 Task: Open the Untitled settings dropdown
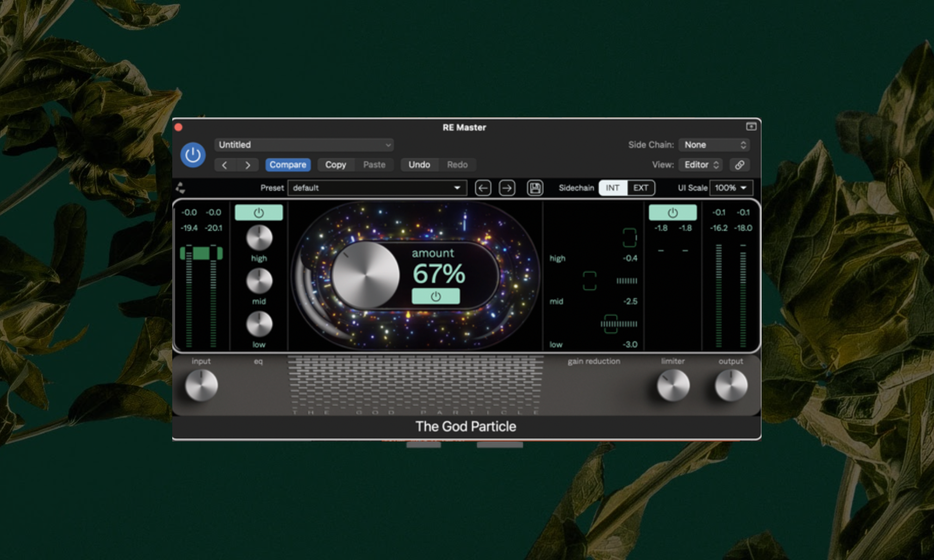(304, 145)
